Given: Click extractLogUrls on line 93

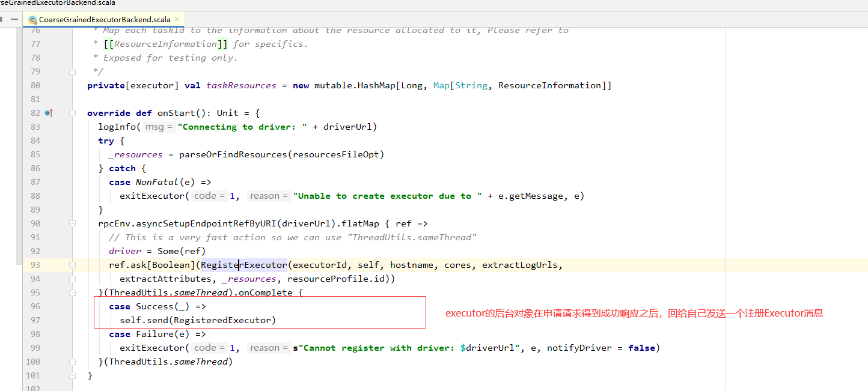Looking at the screenshot, I should pos(519,265).
